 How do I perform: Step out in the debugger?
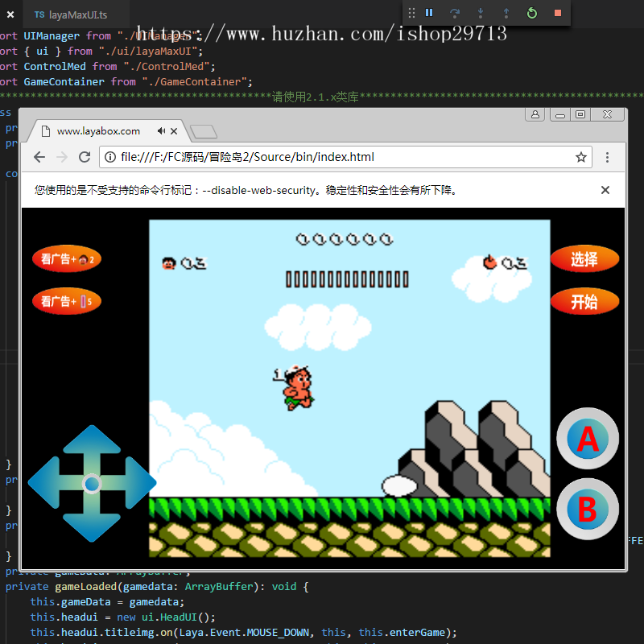click(x=506, y=13)
